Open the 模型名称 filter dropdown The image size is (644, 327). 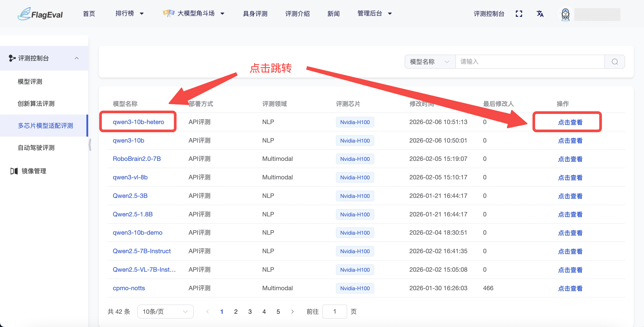(429, 61)
